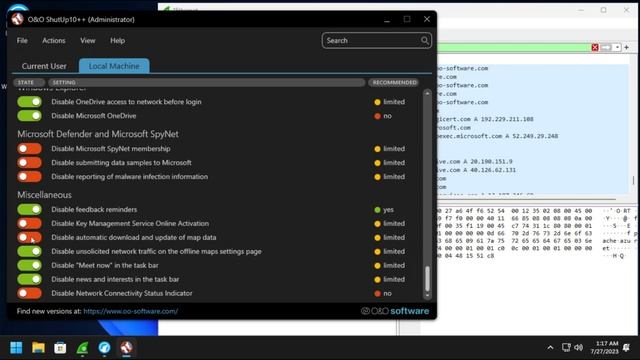Viewport: 640px width, 360px height.
Task: Enable Disable Microsoft SpyNet membership switch
Action: pos(29,149)
